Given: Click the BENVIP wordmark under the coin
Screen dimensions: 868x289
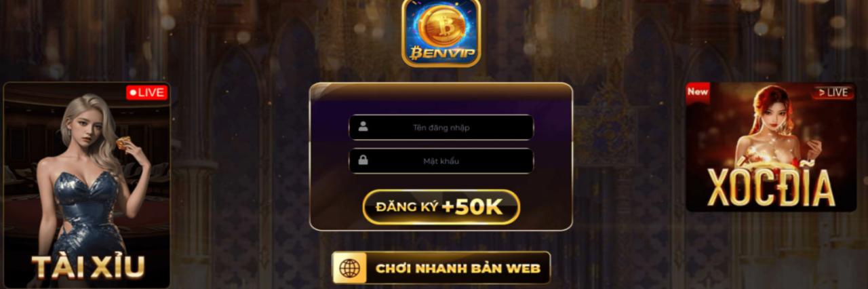Looking at the screenshot, I should click(x=441, y=53).
